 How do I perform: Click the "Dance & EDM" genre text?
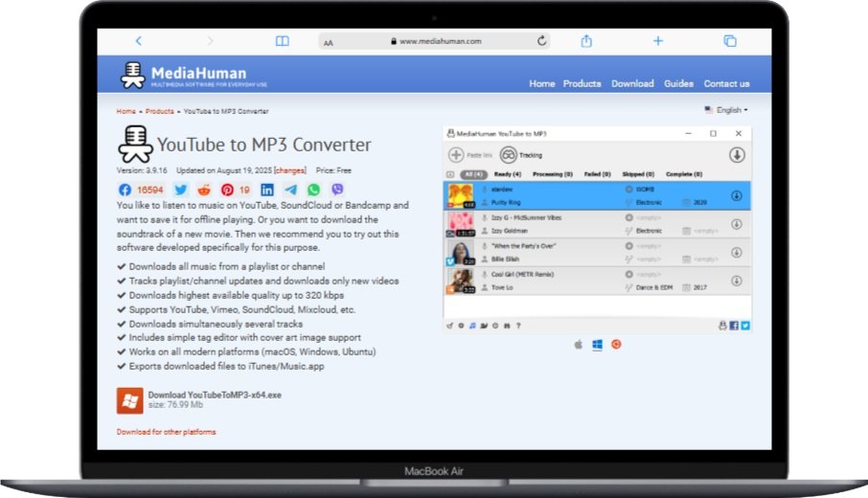click(654, 287)
